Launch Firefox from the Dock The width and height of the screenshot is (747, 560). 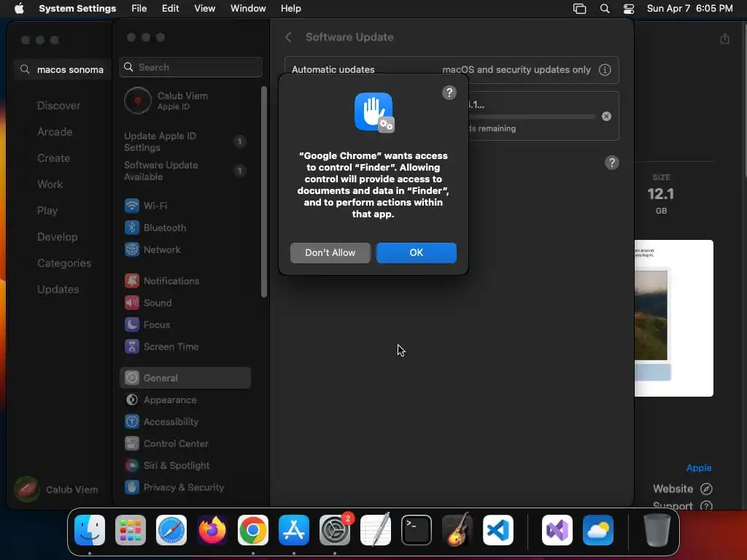pyautogui.click(x=212, y=530)
